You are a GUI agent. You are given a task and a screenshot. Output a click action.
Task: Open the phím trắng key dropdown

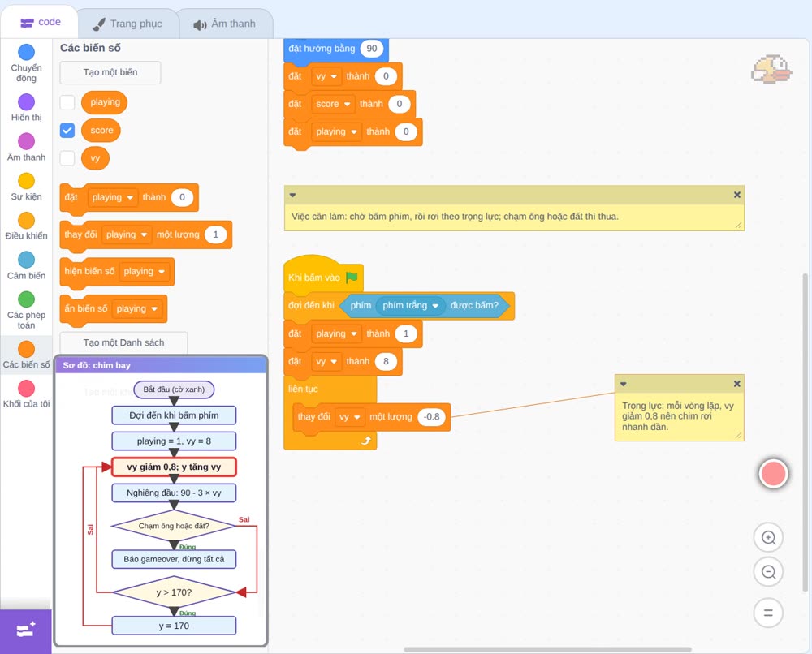[410, 305]
